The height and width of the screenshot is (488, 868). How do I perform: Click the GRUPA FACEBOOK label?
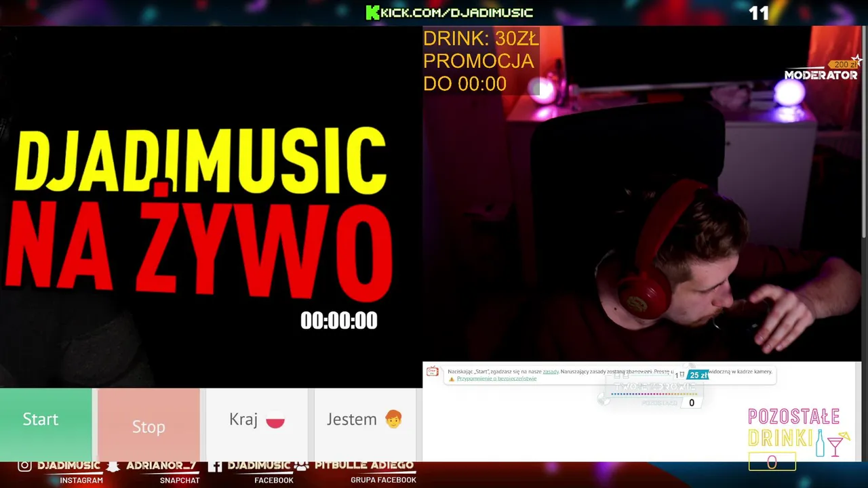pyautogui.click(x=383, y=480)
